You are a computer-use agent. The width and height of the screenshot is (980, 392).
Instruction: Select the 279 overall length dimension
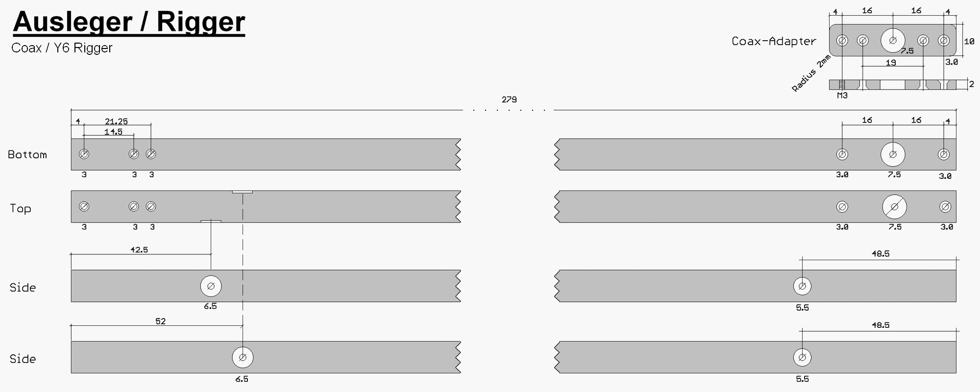(509, 99)
